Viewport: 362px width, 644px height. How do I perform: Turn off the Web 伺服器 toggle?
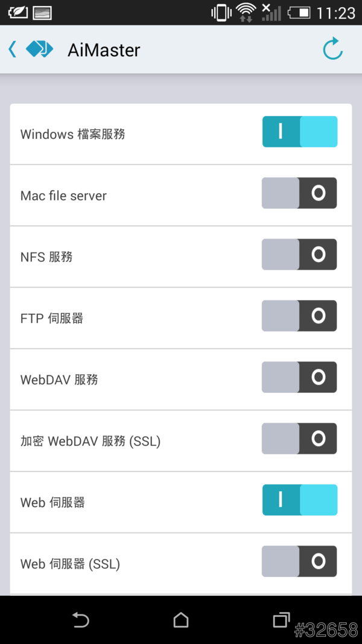[x=299, y=500]
